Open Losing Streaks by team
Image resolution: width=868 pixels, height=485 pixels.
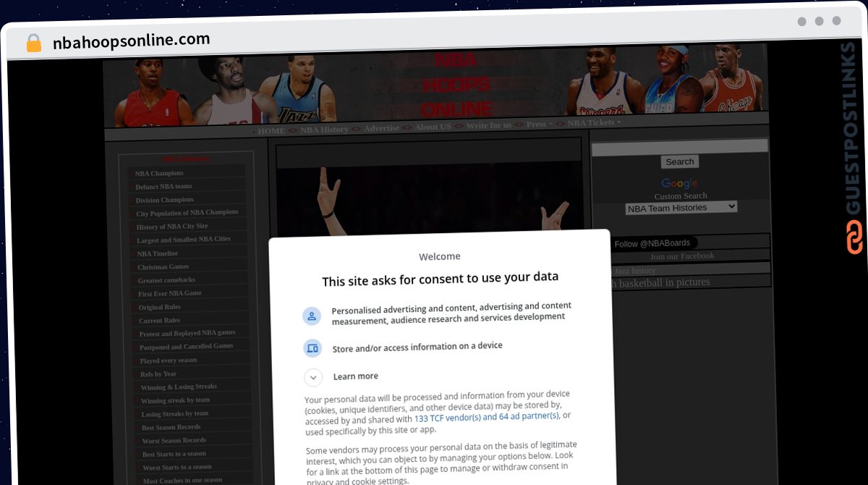click(175, 414)
